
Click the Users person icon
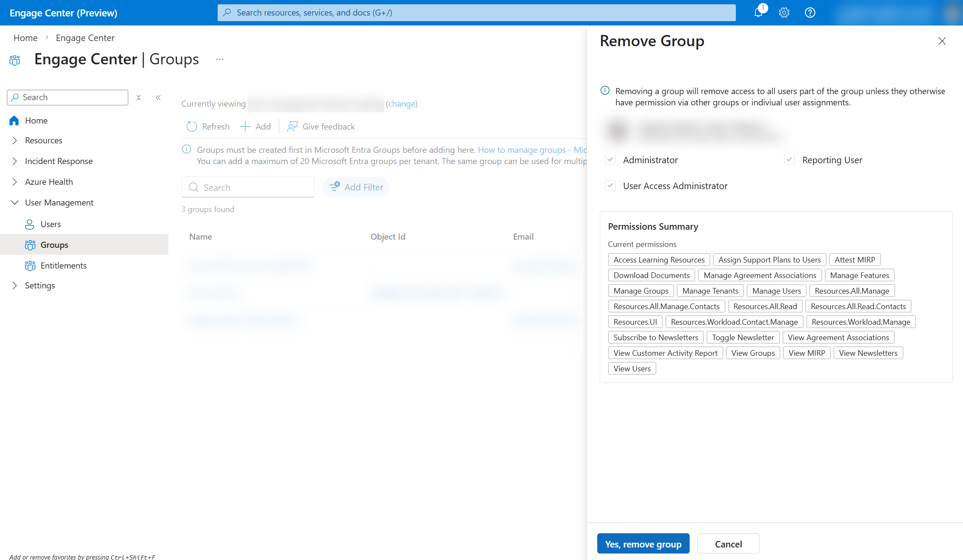pyautogui.click(x=30, y=224)
